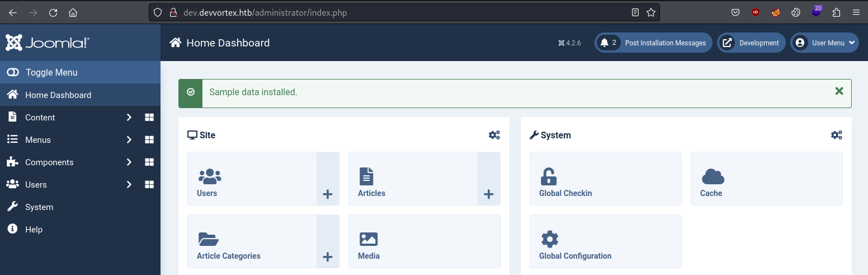Expand the Users submenu chevron
This screenshot has width=868, height=275.
(x=129, y=185)
